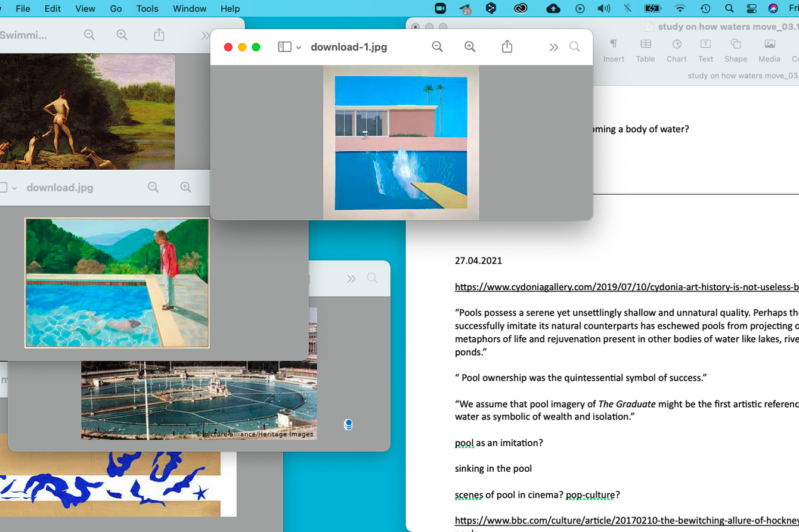The height and width of the screenshot is (532, 799).
Task: Share the download-1.jpg image
Action: tap(507, 46)
